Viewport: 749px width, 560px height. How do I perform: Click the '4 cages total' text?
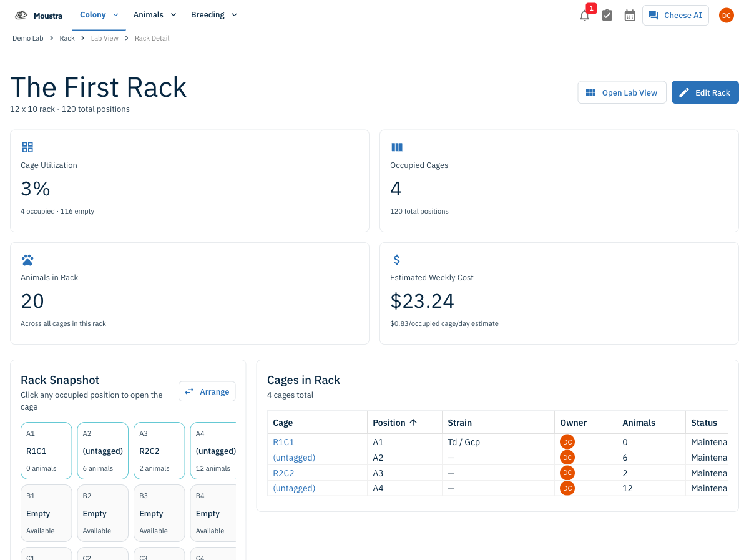pos(290,395)
